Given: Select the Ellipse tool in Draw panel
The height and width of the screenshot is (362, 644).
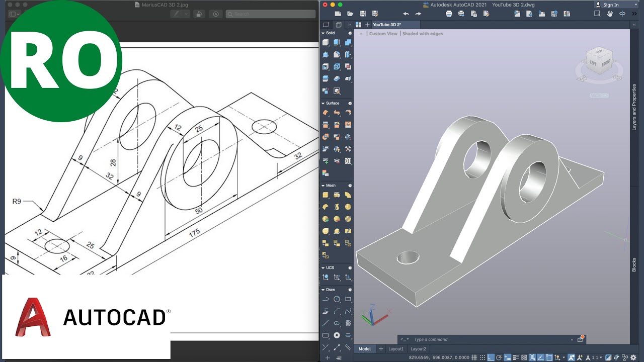Looking at the screenshot, I should click(337, 323).
